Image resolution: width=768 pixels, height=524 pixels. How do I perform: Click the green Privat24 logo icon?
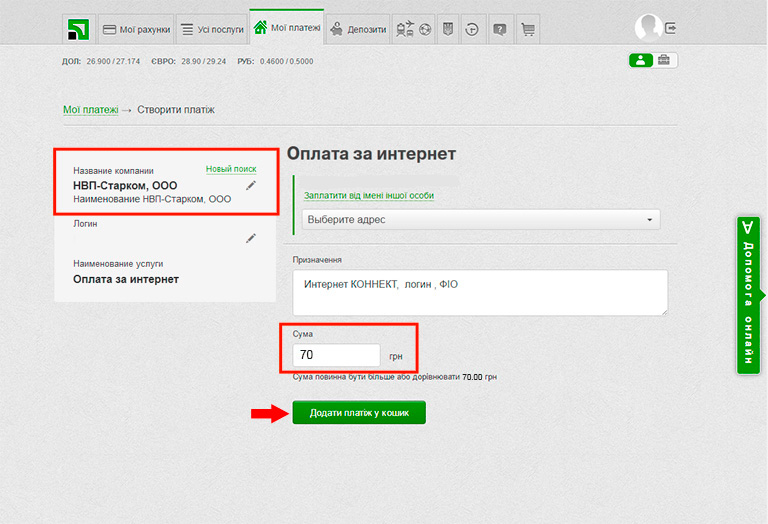click(x=76, y=29)
